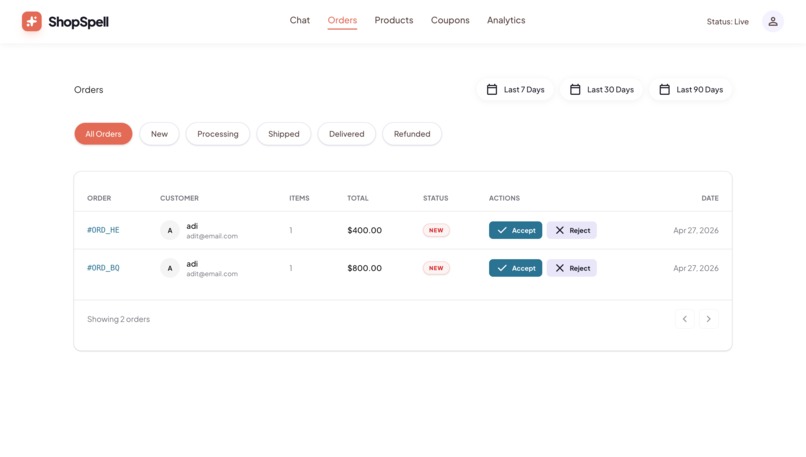Navigate to the Coupons tab

click(450, 20)
